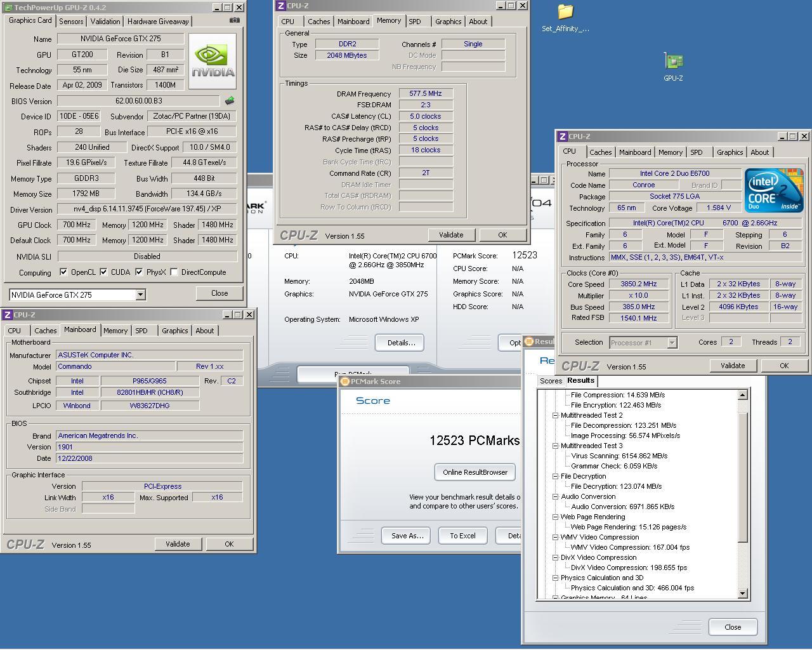
Task: Collapse the Multithreaded Test 3 node
Action: (555, 446)
